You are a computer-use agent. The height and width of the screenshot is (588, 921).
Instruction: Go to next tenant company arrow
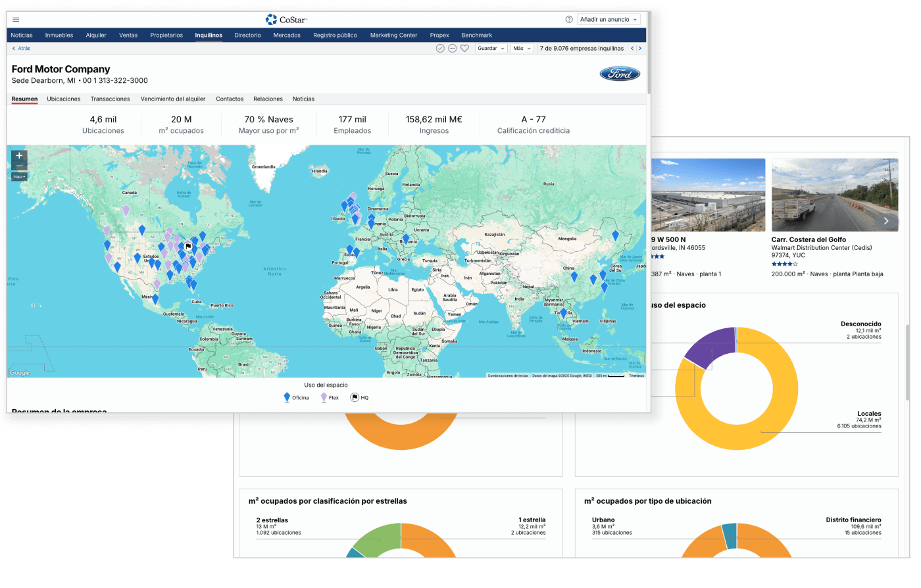[x=640, y=49]
